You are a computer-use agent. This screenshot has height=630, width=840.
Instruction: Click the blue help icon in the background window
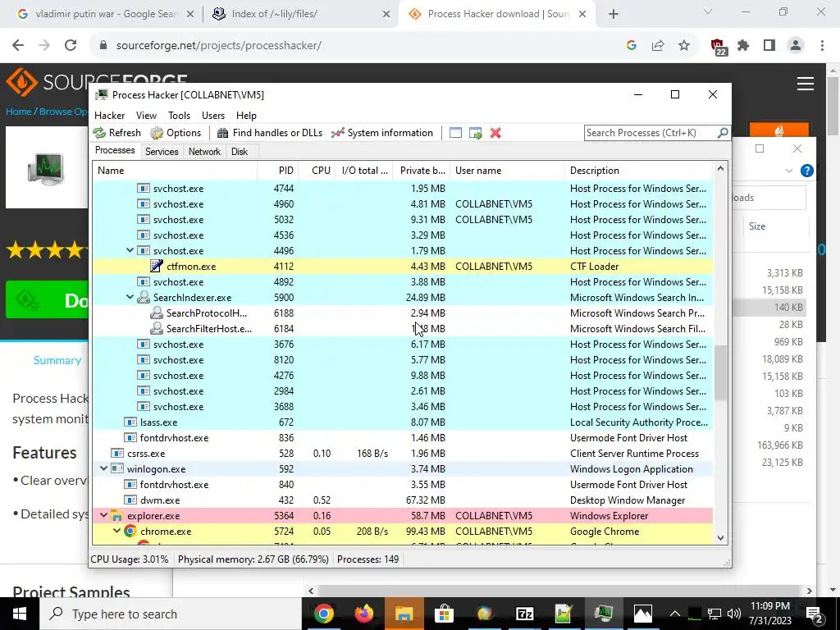click(x=807, y=171)
